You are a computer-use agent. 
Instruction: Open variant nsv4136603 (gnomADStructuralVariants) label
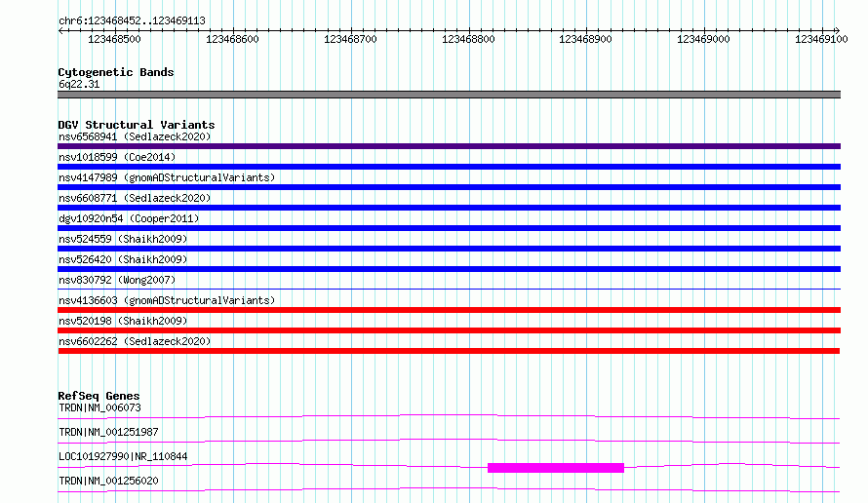167,300
